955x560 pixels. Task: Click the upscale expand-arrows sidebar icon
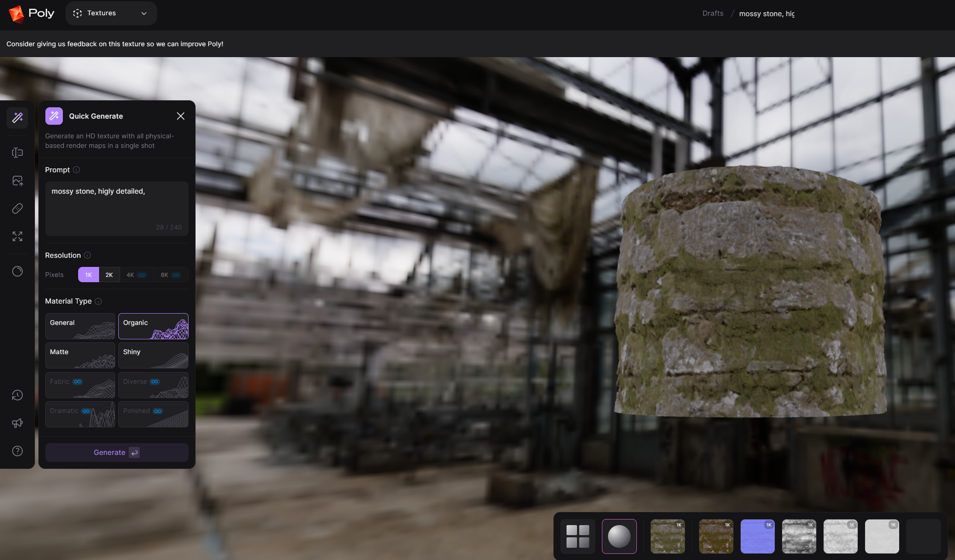coord(17,236)
